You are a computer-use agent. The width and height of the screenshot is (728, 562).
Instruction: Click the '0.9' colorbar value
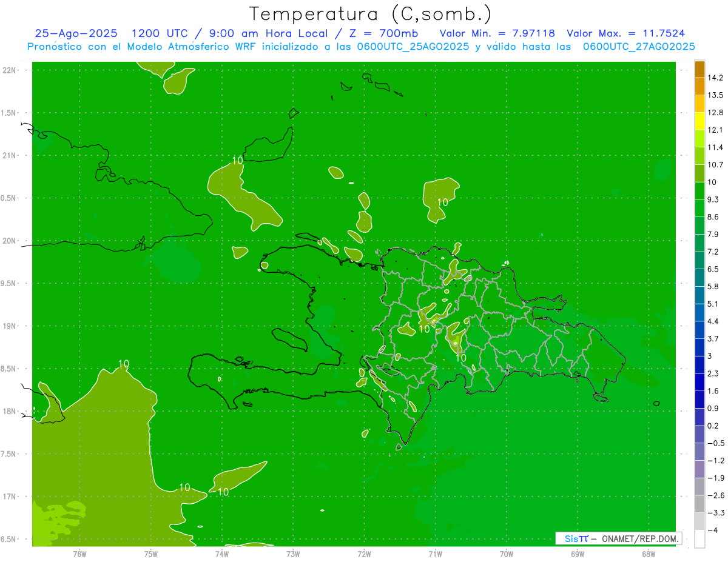[713, 408]
